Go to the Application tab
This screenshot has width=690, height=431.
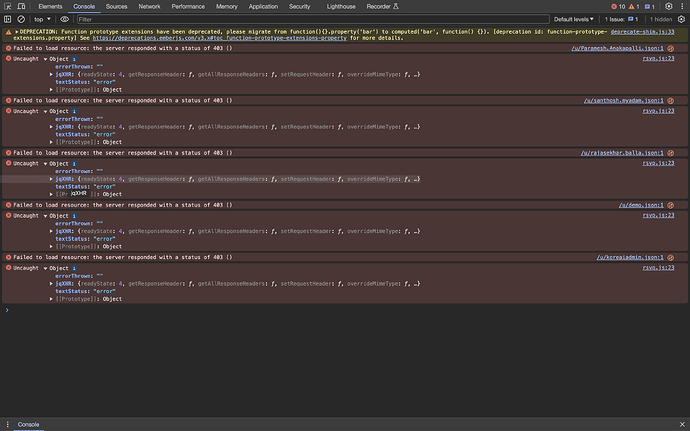(263, 7)
